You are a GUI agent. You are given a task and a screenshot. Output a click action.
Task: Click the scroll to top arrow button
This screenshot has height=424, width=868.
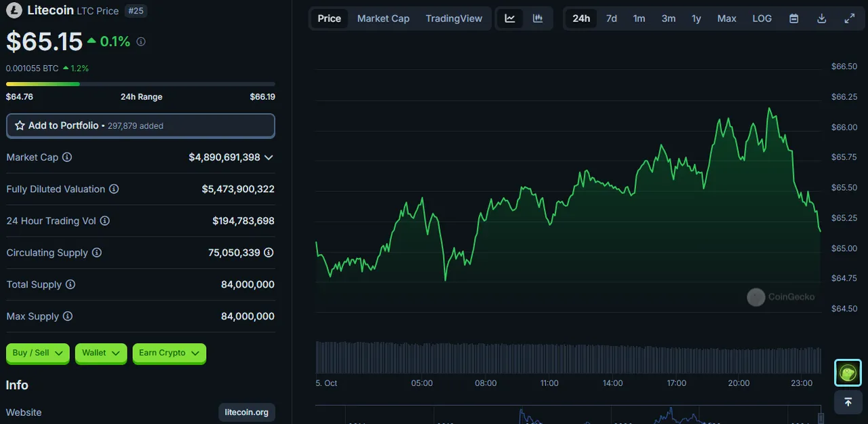[848, 402]
